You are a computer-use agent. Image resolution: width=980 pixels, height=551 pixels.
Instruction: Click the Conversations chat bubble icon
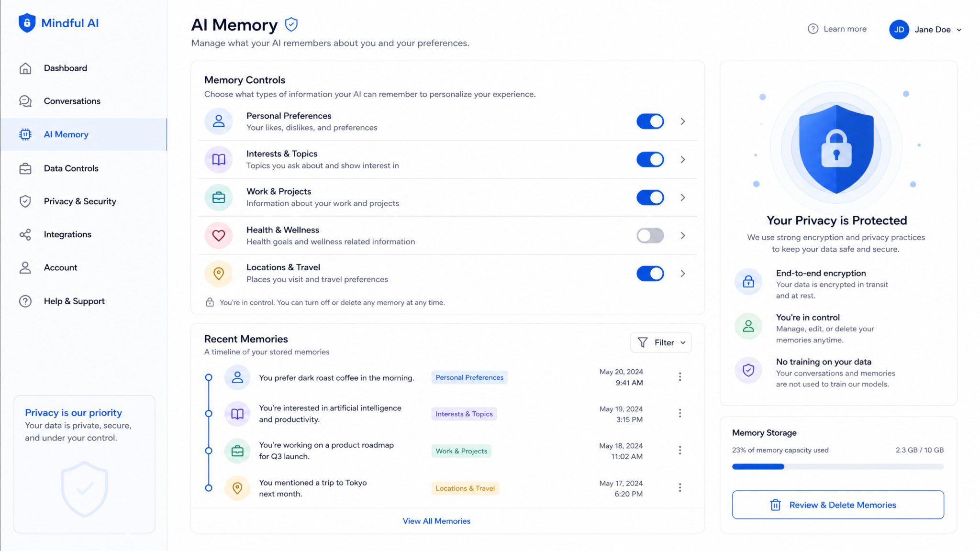click(x=25, y=101)
